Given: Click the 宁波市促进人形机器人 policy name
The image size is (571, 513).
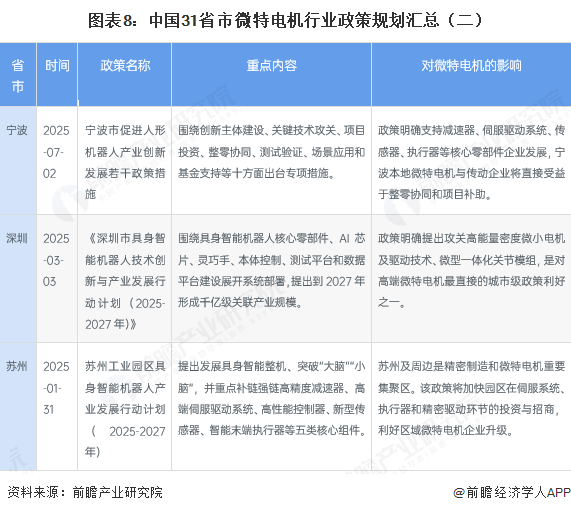Looking at the screenshot, I should (125, 162).
